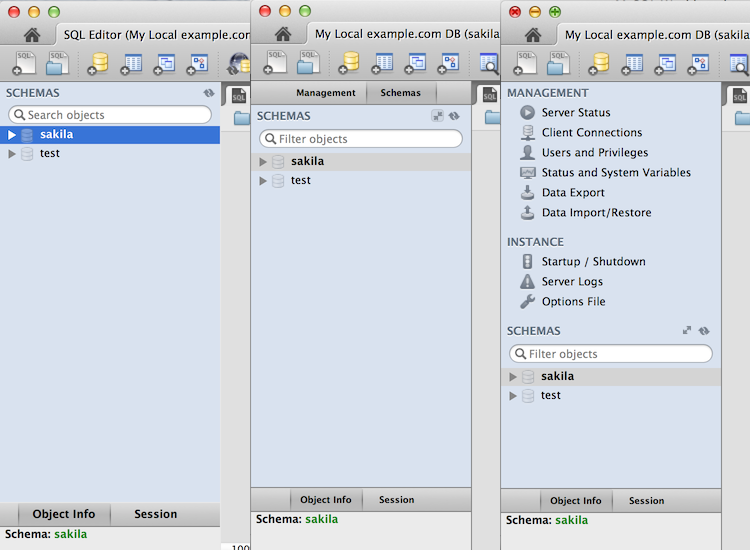
Task: Select highlighted sakila schema in SQL Editor window
Action: 56,135
